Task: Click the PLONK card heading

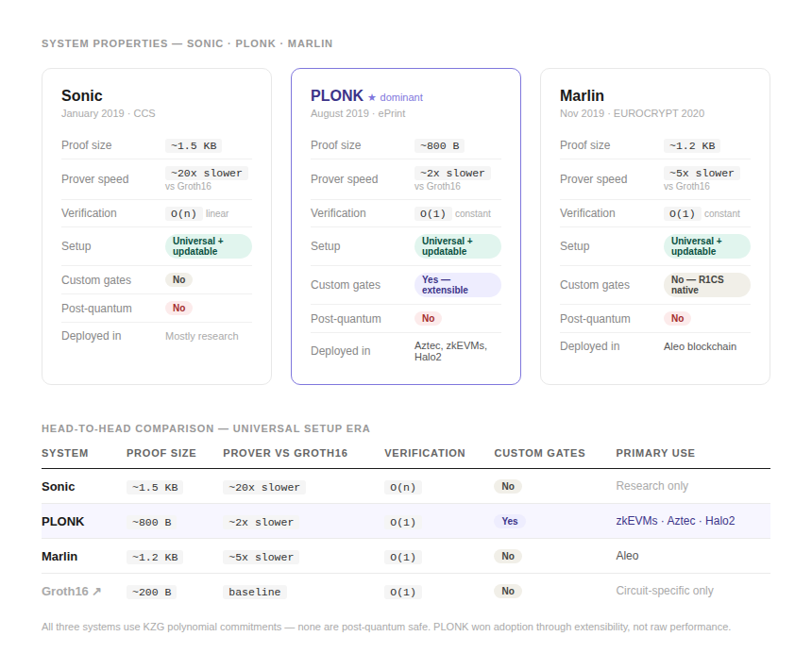Action: pos(337,95)
